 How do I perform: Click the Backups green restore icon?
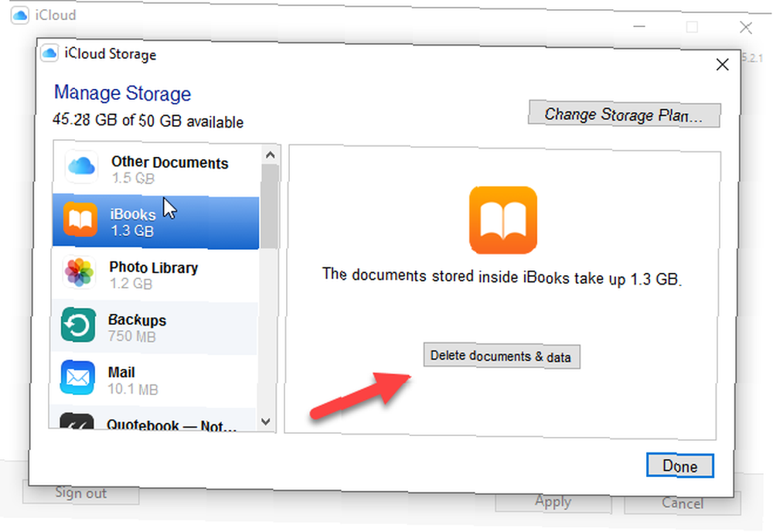click(x=78, y=325)
